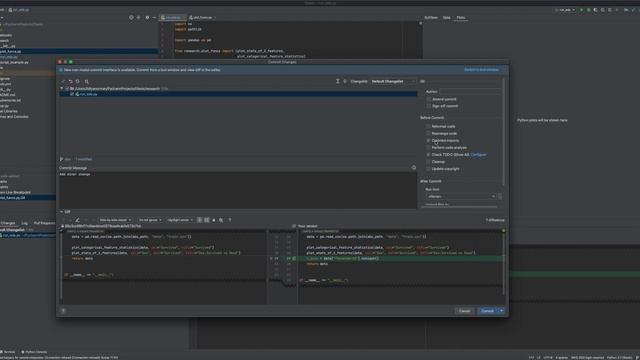Open the Run tool dropdown under After Commit

point(461,196)
